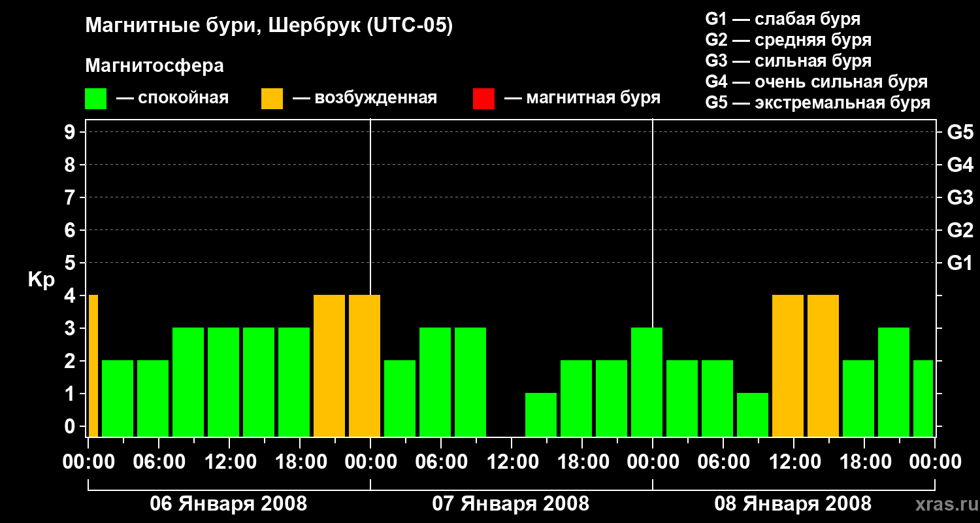Click the Kp axis label
Screen dimensions: 980x523
pos(41,280)
